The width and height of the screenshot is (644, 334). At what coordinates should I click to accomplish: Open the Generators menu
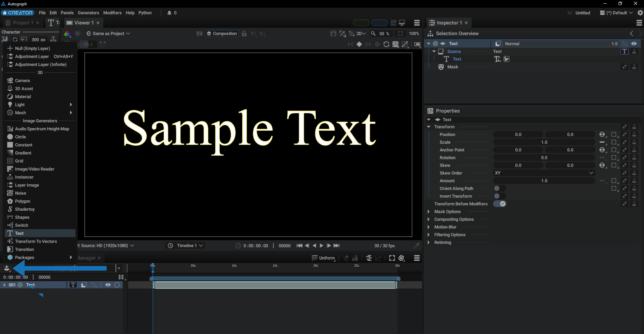pos(88,13)
